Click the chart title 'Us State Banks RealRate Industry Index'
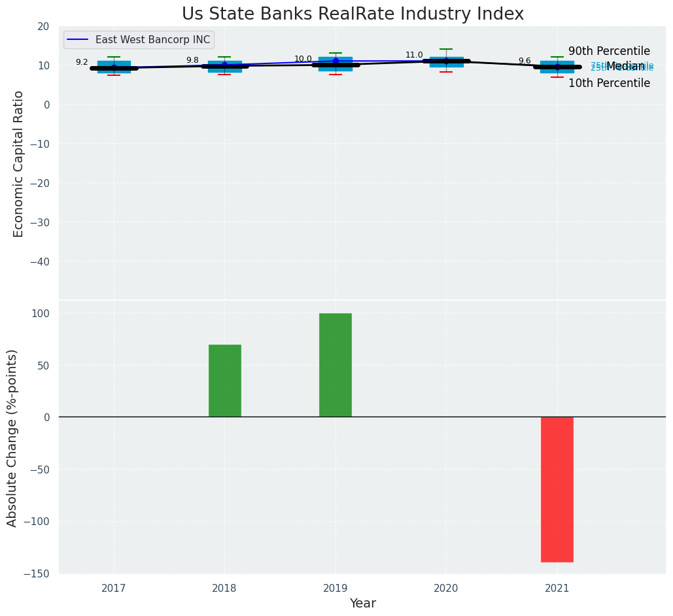This screenshot has height=616, width=673. [353, 14]
